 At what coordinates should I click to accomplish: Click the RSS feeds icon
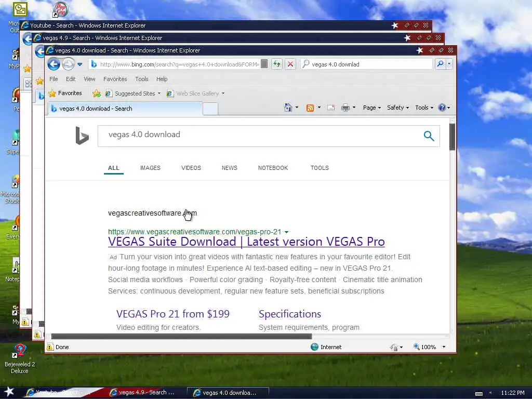point(310,108)
